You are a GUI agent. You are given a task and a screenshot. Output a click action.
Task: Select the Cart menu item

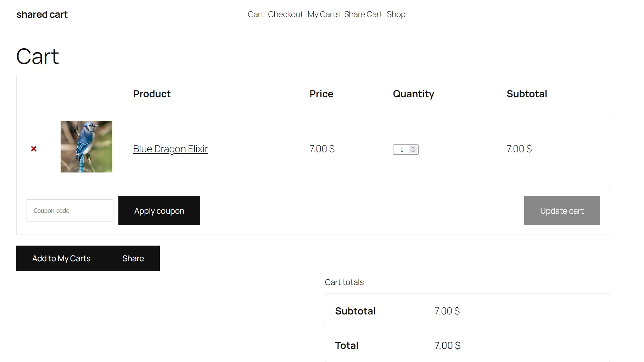pyautogui.click(x=256, y=14)
